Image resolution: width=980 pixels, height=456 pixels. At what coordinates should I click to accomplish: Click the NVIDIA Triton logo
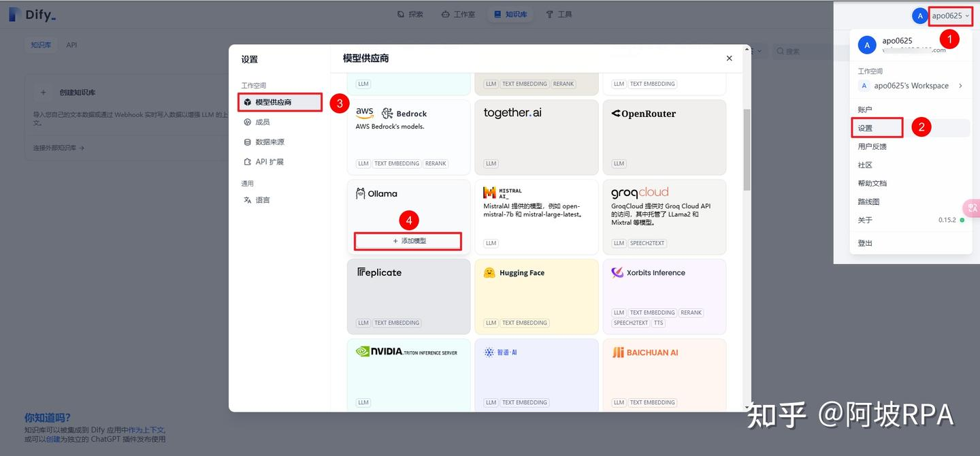coord(406,352)
